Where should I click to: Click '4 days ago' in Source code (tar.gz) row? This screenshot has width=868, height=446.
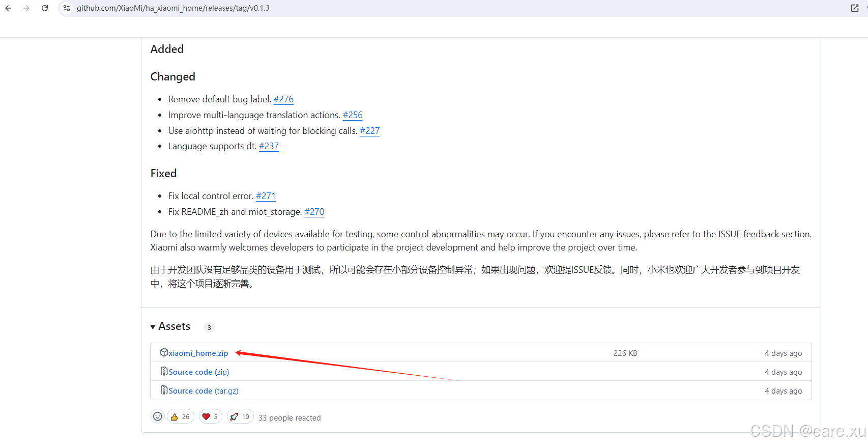tap(784, 391)
